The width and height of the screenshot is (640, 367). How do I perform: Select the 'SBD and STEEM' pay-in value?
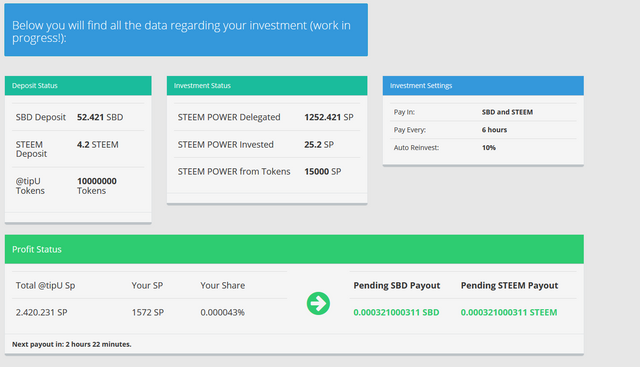pyautogui.click(x=507, y=112)
